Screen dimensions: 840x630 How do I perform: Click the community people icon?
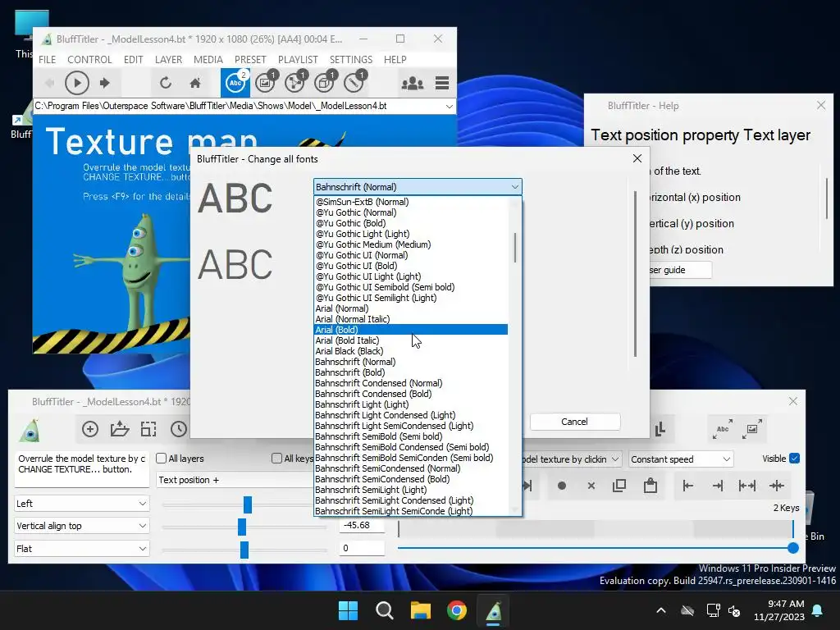413,83
